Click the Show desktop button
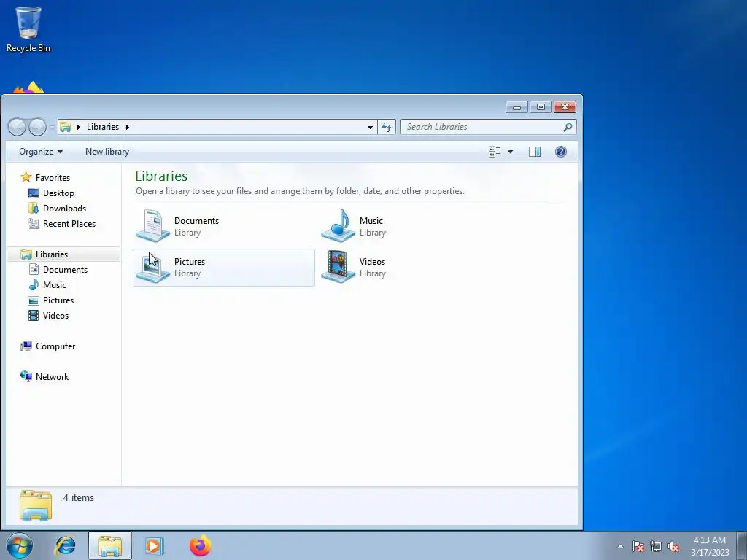This screenshot has height=560, width=747. (x=742, y=545)
